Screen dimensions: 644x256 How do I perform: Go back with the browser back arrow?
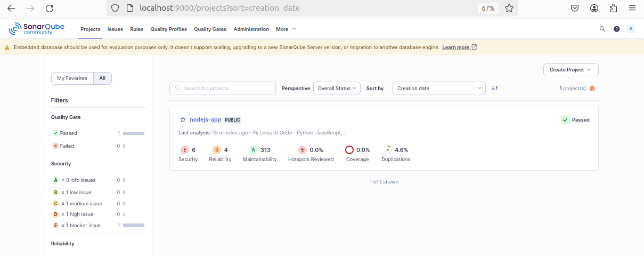pyautogui.click(x=12, y=8)
